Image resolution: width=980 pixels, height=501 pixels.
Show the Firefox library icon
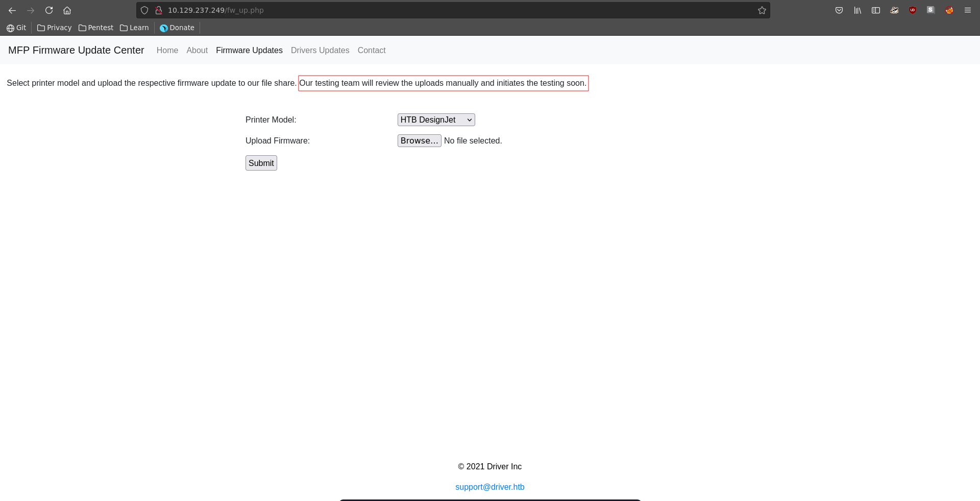click(x=857, y=10)
